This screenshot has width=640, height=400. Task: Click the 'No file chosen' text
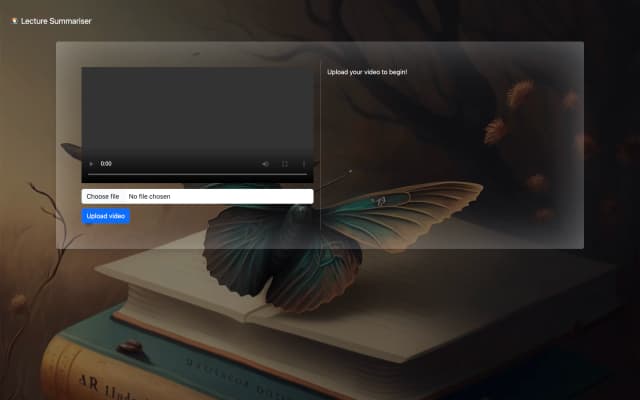[149, 196]
